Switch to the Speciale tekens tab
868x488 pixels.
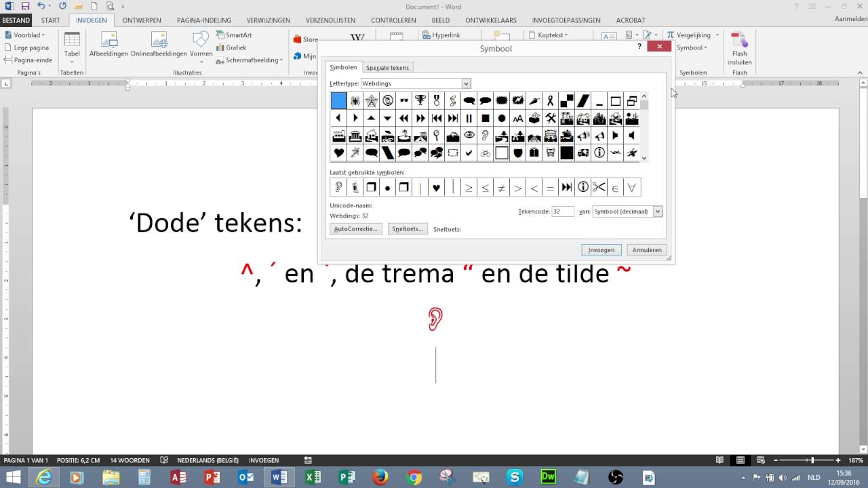tap(387, 68)
